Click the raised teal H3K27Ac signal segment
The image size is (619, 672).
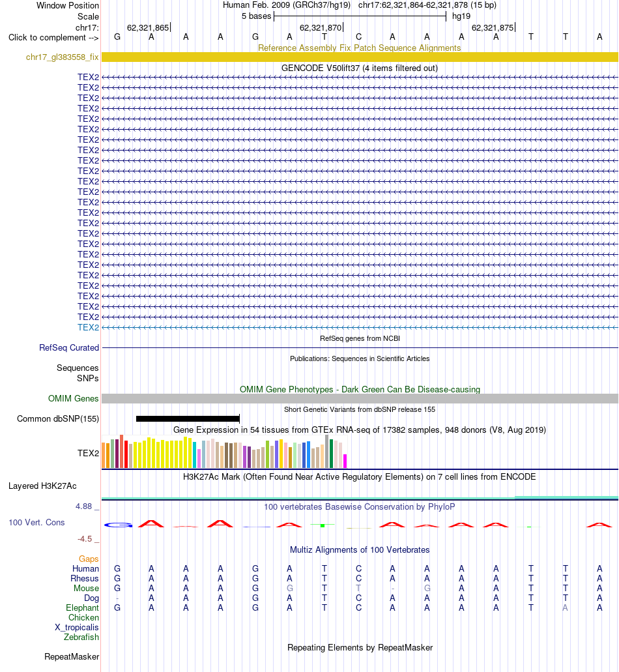pyautogui.click(x=566, y=497)
